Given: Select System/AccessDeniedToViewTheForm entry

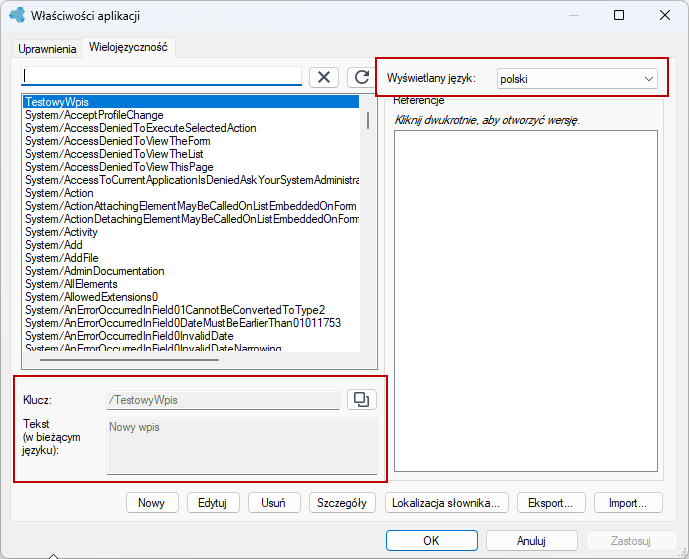Looking at the screenshot, I should click(x=191, y=141).
